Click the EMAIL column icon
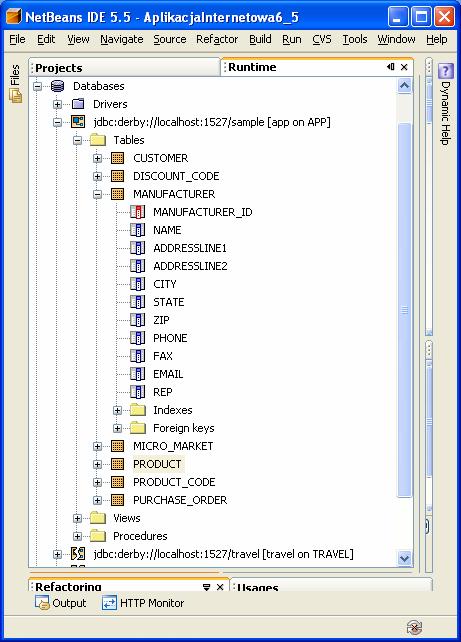 point(138,374)
